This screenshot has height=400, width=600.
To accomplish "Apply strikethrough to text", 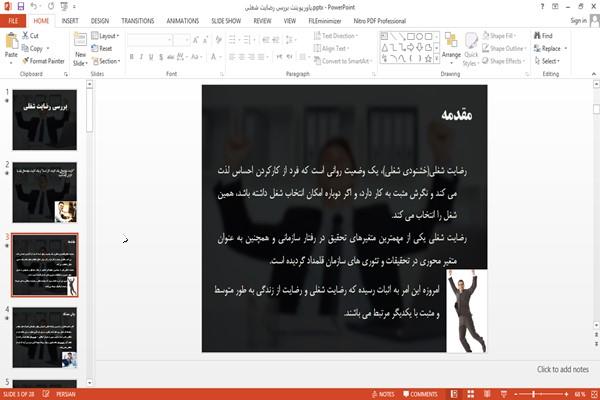I will (170, 57).
